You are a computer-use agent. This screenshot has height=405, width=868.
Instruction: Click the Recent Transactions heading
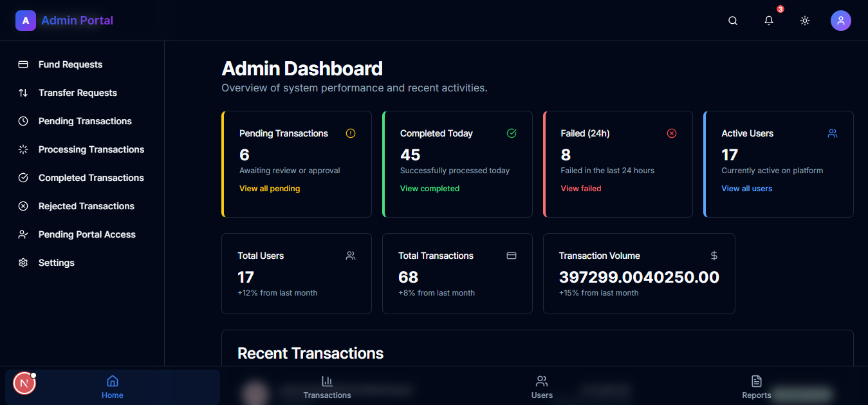(311, 353)
